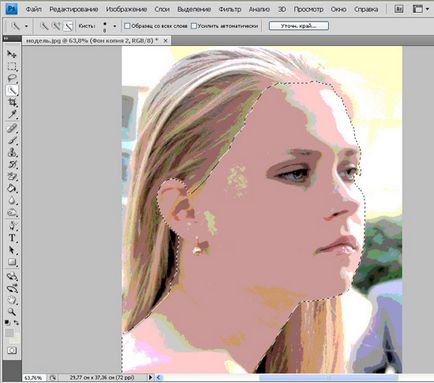Screen dimensions: 434x383
Task: Open the Редактирование menu
Action: tap(74, 9)
